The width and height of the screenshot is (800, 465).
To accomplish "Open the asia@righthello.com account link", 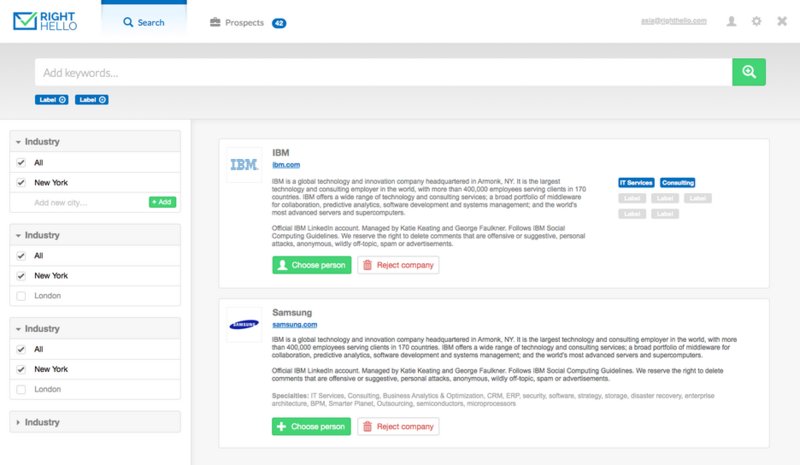I will pos(673,21).
